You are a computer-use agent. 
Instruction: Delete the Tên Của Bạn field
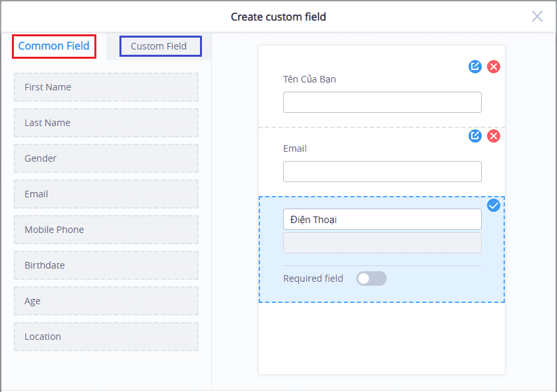[x=494, y=67]
